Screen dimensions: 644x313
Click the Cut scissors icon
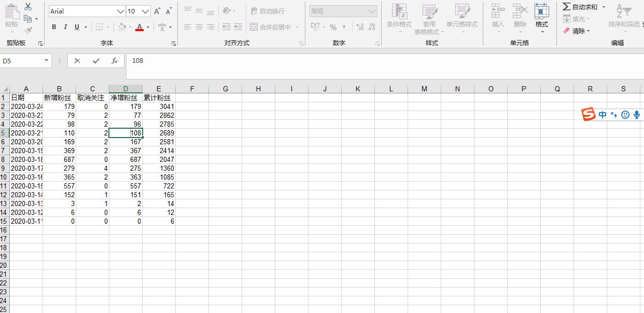point(28,7)
